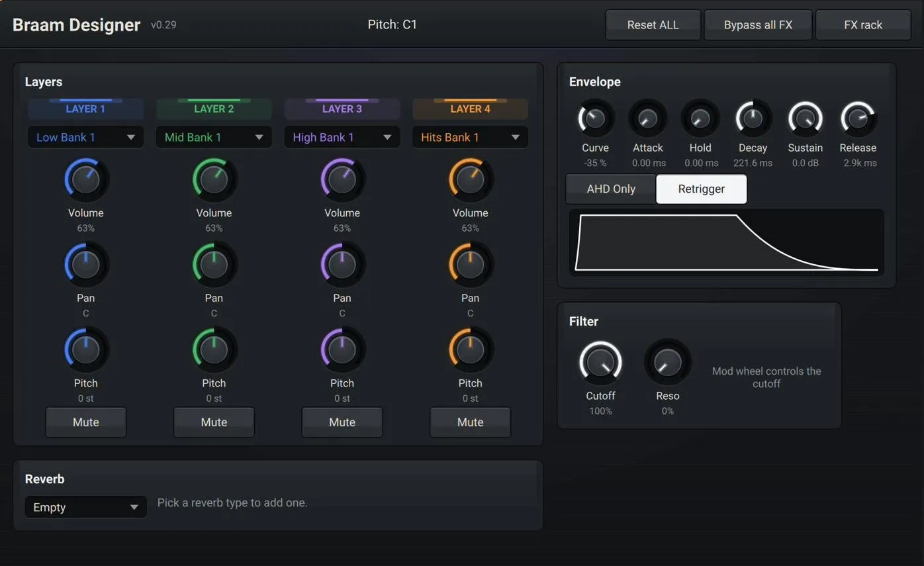This screenshot has width=924, height=566.
Task: Click the Layer 1 Volume knob
Action: point(86,179)
